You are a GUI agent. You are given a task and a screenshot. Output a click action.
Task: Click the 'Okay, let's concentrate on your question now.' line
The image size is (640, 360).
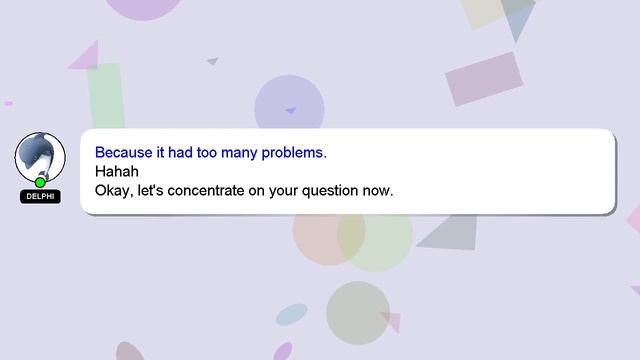[244, 191]
